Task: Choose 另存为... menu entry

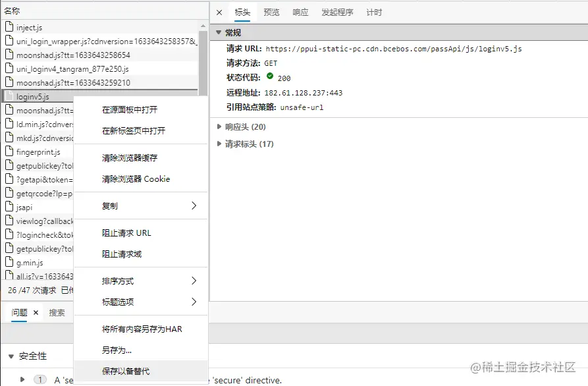Action: click(x=141, y=350)
